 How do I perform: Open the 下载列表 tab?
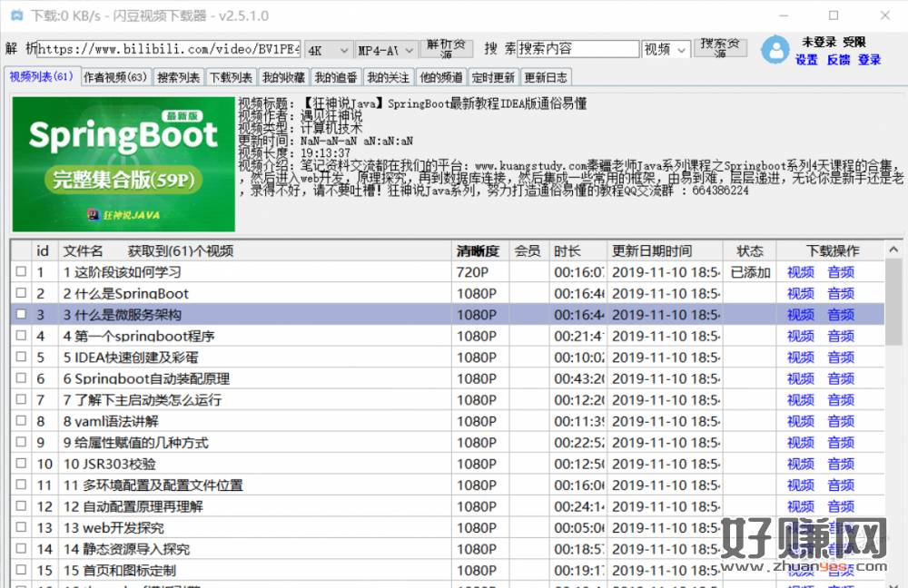click(x=231, y=77)
